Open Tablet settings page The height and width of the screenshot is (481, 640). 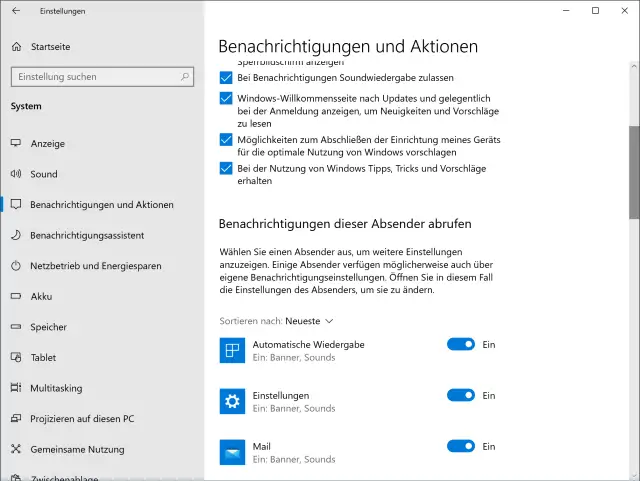click(102, 357)
